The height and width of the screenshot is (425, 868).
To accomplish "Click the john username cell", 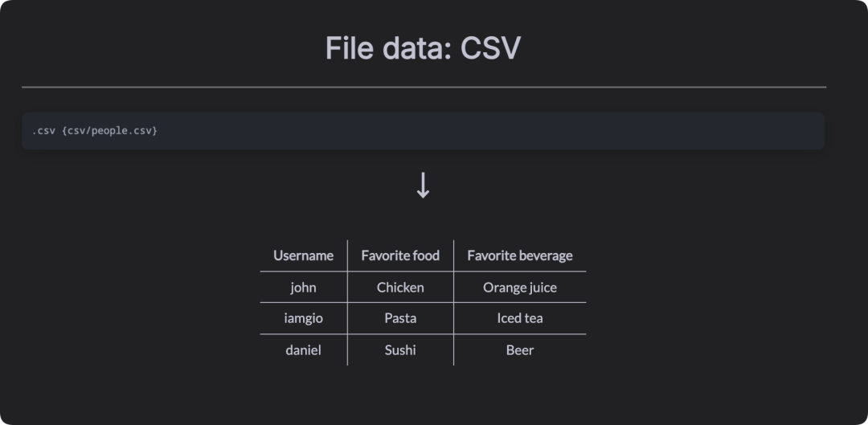I will [303, 287].
